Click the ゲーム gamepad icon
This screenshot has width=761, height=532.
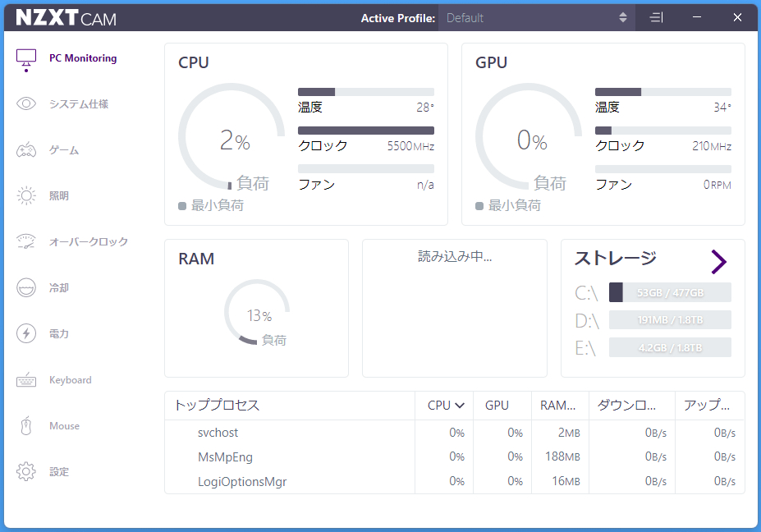(x=26, y=150)
